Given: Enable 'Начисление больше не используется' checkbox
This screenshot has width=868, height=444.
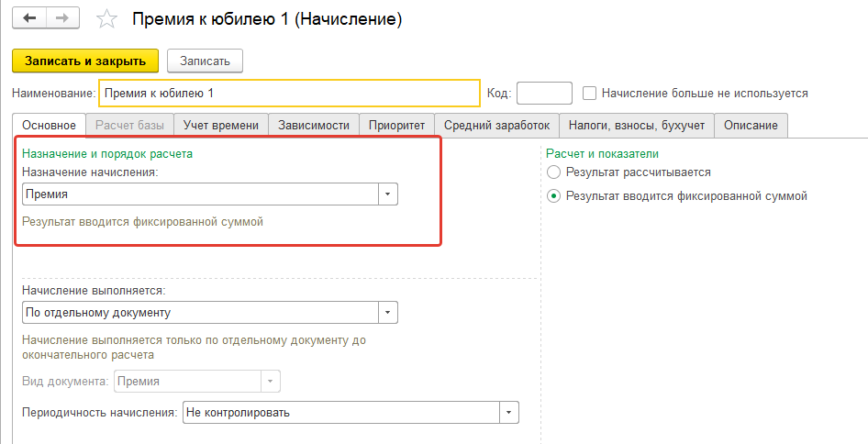Looking at the screenshot, I should (x=590, y=93).
